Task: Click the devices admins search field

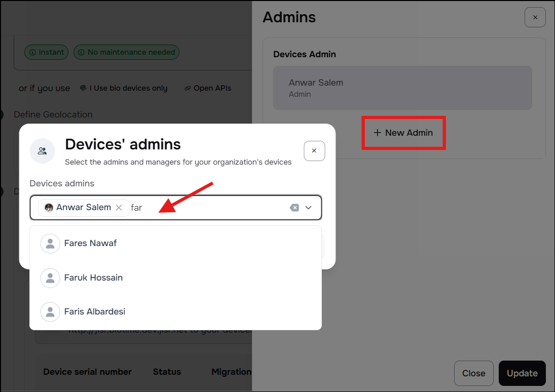Action: [209, 208]
